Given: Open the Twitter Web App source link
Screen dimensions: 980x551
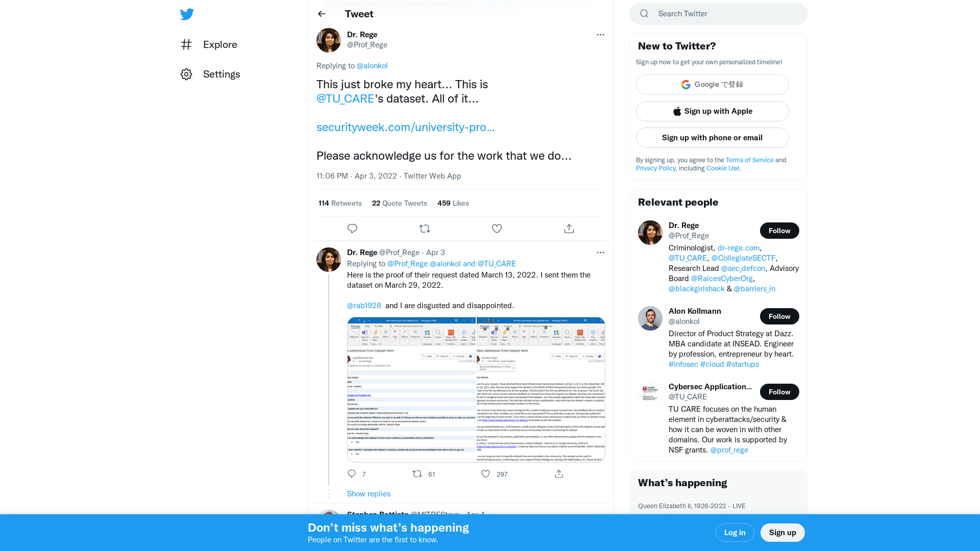Looking at the screenshot, I should pos(432,176).
